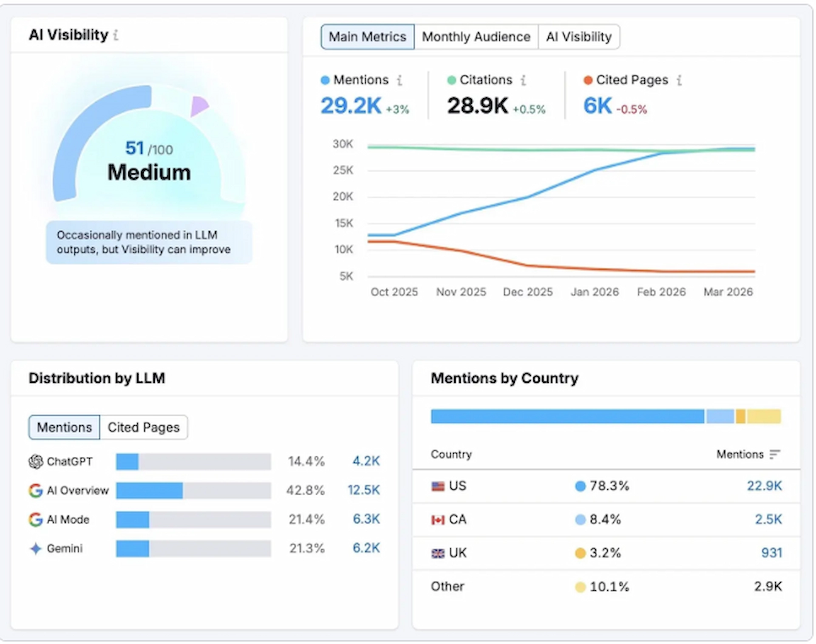Open the AI Visibility chart tab
Viewport: 816px width, 644px height.
coord(579,37)
